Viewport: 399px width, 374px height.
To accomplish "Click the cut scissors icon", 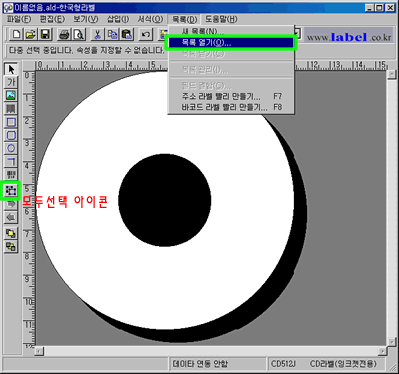I will pyautogui.click(x=97, y=34).
